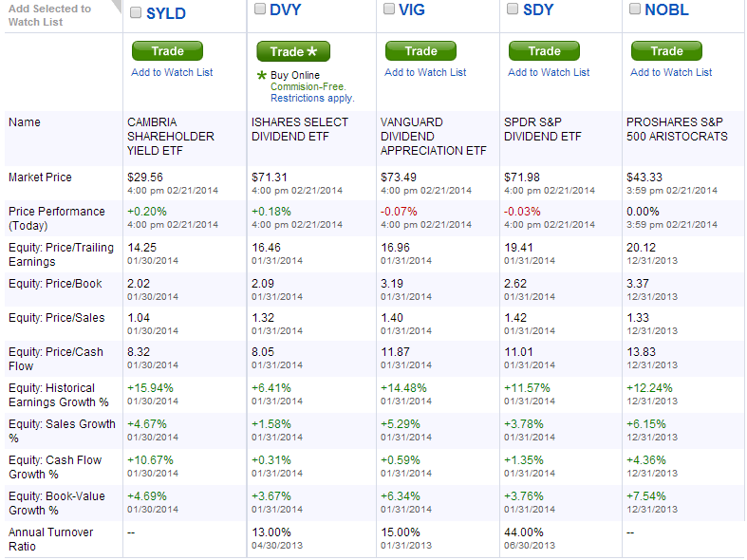Click NOBL book-value growth +7.54%

point(646,496)
